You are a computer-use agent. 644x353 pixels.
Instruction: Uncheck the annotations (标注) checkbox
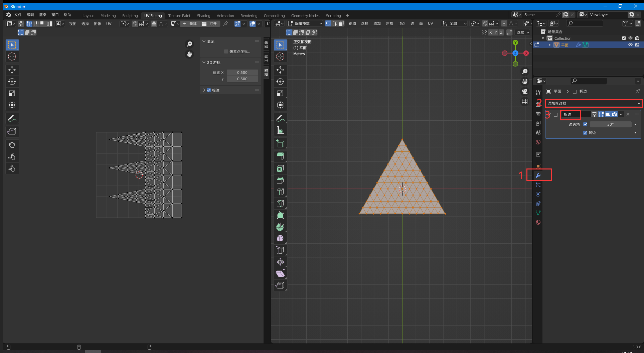tap(209, 90)
